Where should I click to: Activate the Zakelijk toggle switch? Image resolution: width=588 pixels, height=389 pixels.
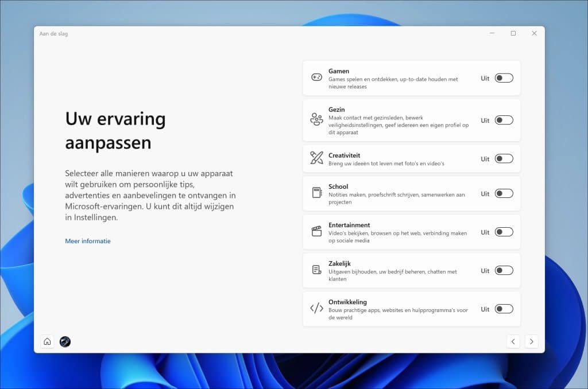tap(504, 271)
